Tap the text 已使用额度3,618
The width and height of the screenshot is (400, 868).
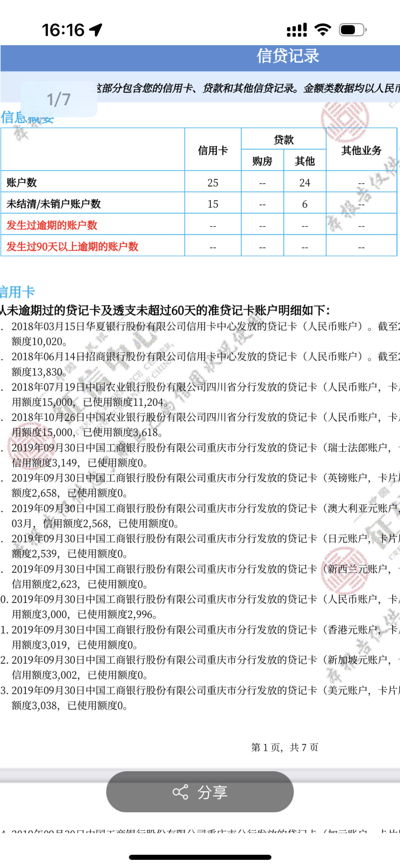123,432
